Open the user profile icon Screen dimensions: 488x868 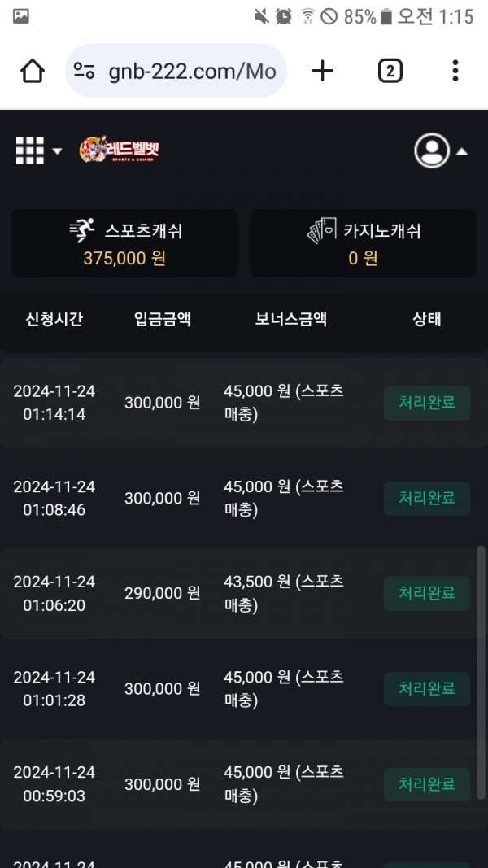(x=432, y=150)
